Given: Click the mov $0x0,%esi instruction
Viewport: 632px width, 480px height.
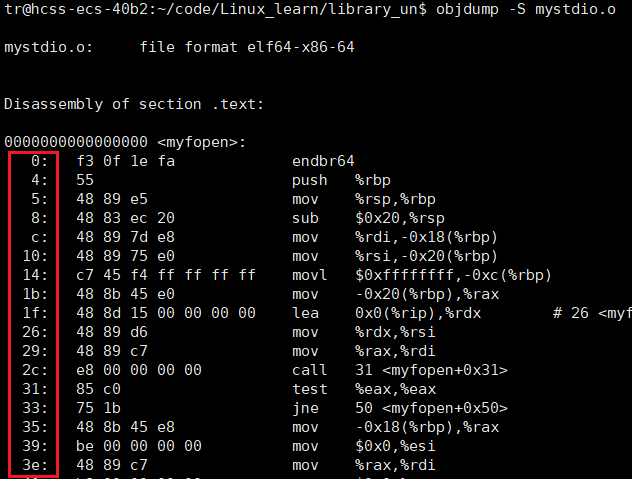Looking at the screenshot, I should [364, 446].
